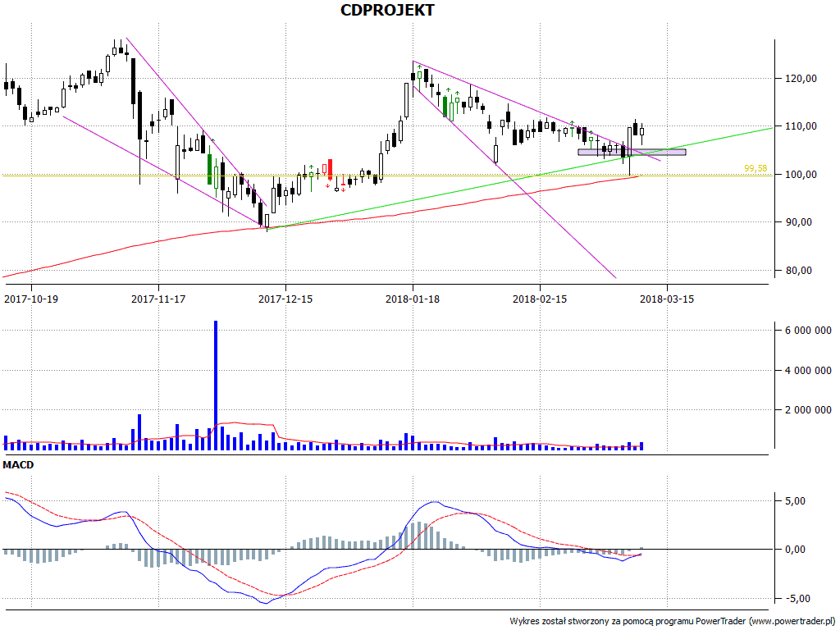Click the 100,00 price axis label

point(801,174)
